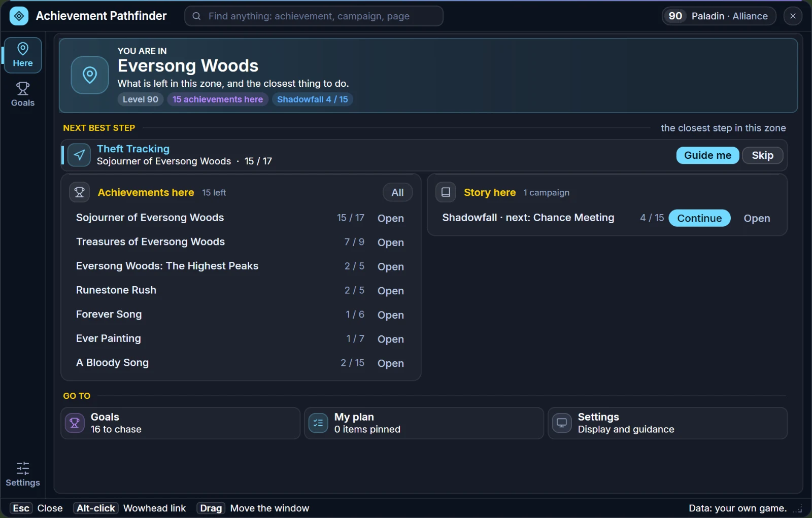The width and height of the screenshot is (812, 518).
Task: Click the 15 / 17 Sojourner progress value
Action: coord(351,218)
